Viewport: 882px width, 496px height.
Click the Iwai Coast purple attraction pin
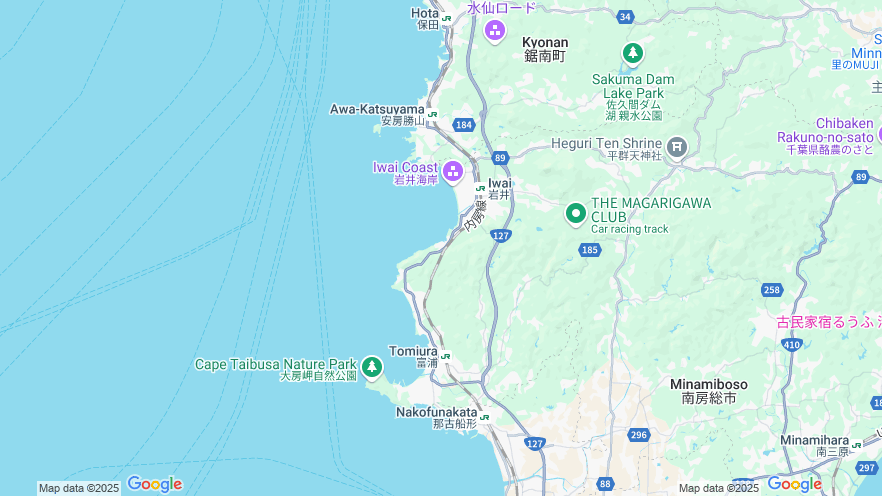point(453,172)
